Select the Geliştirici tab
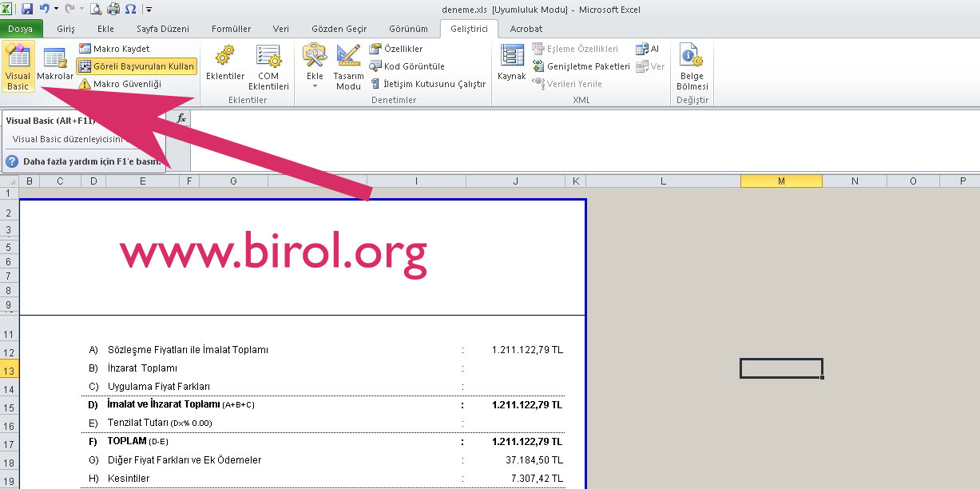980x489 pixels. tap(469, 29)
